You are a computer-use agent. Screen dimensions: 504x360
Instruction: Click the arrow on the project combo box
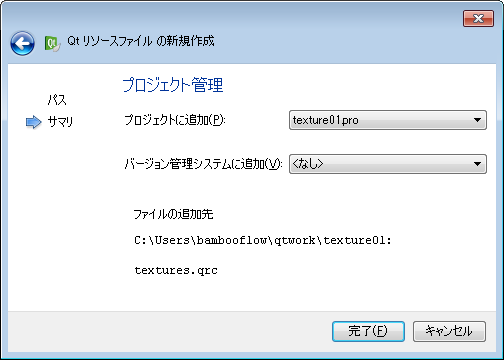(x=477, y=120)
